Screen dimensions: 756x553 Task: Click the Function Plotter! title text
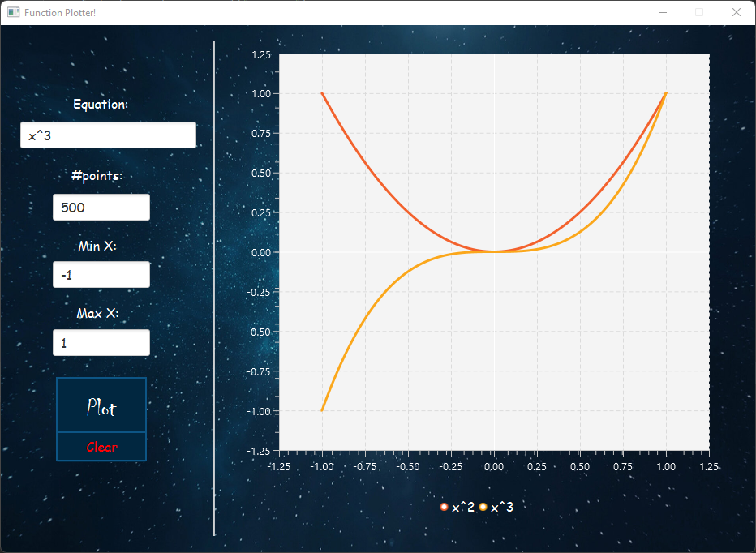pyautogui.click(x=61, y=13)
